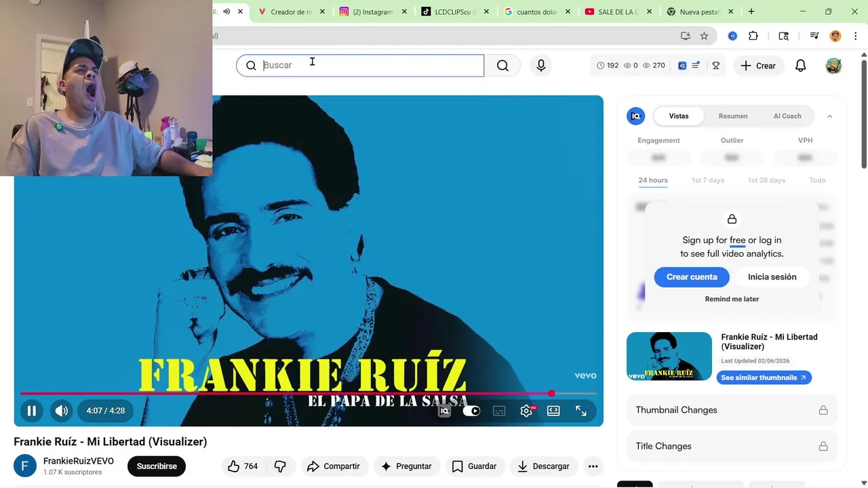Open the vidIQ browser extension icon
Viewport: 868px width, 488px height.
tap(732, 36)
